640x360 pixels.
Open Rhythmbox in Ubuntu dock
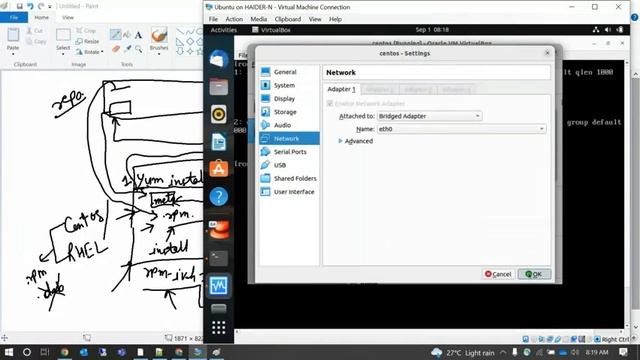(x=219, y=114)
